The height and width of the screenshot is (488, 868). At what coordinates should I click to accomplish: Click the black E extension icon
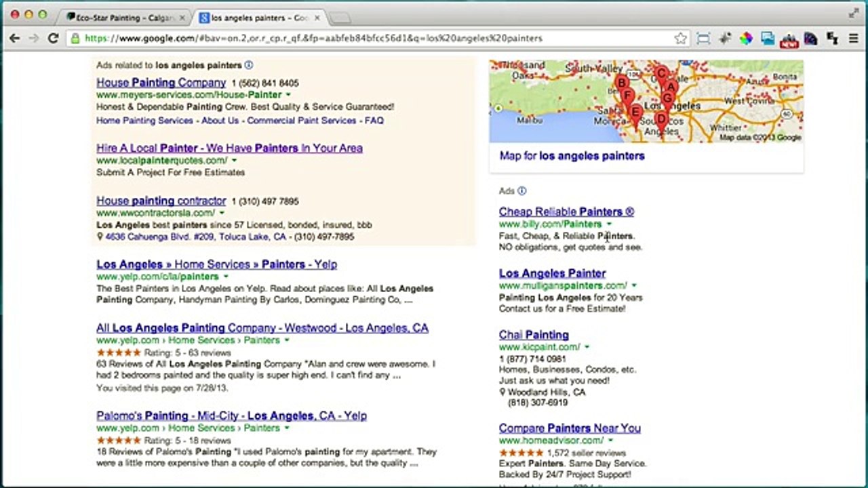(x=831, y=39)
